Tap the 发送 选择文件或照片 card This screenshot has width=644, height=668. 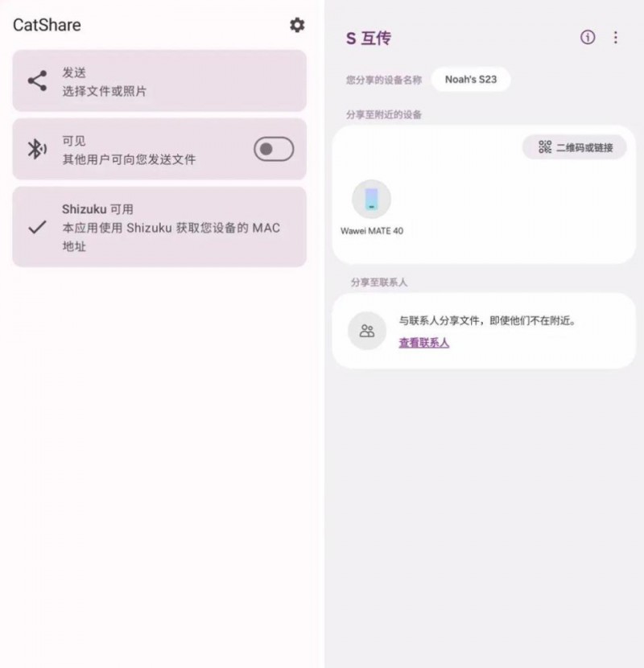click(x=159, y=81)
